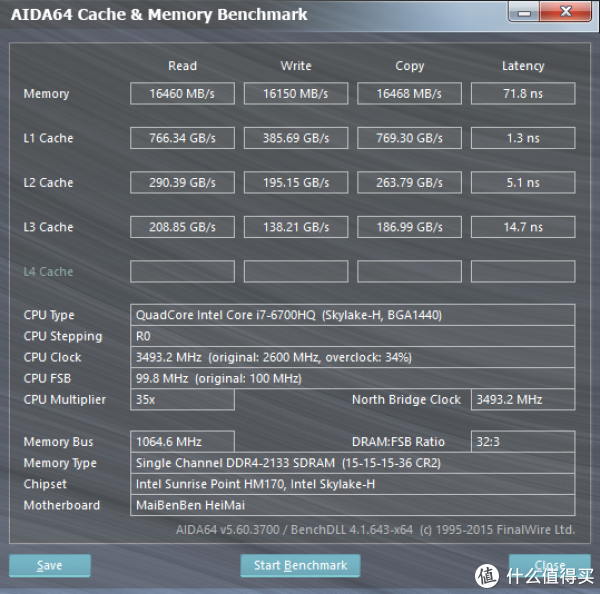Click the L2 Cache Copy value 263.79 GB/s

point(409,183)
